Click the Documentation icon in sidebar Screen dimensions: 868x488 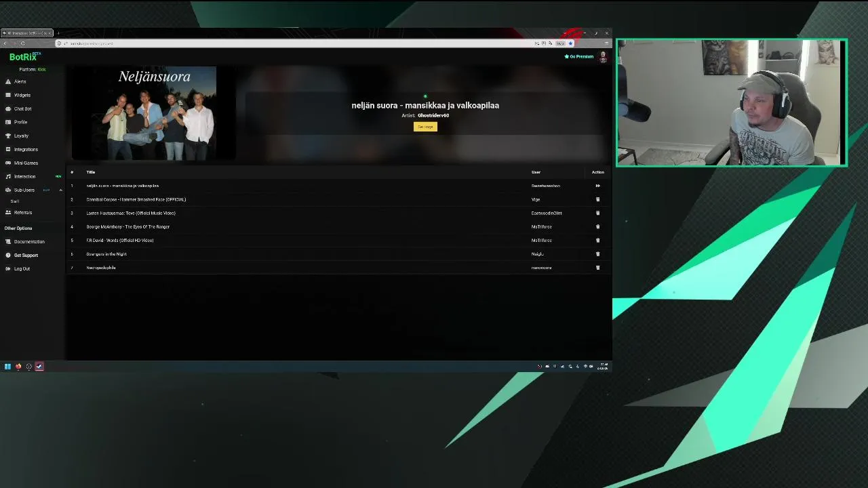tap(8, 241)
